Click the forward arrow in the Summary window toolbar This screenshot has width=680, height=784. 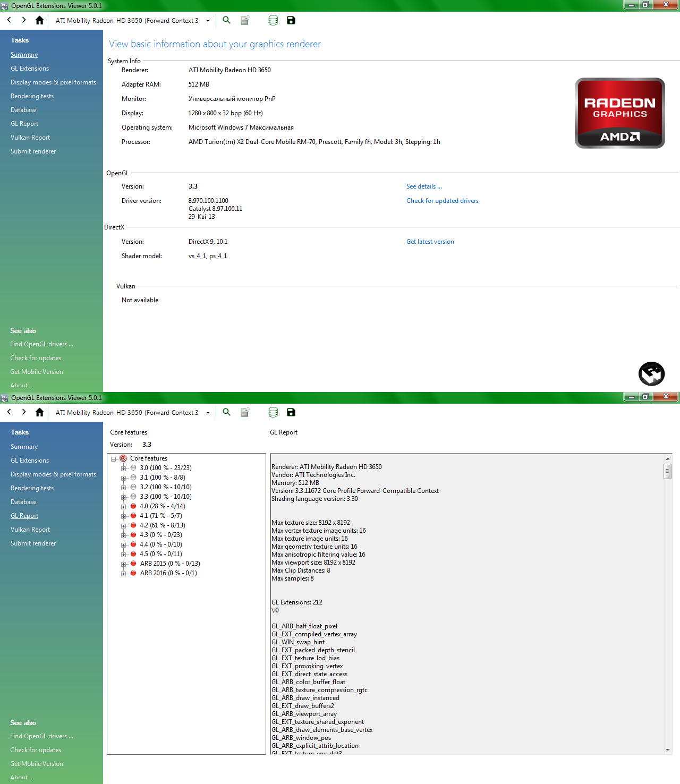24,20
